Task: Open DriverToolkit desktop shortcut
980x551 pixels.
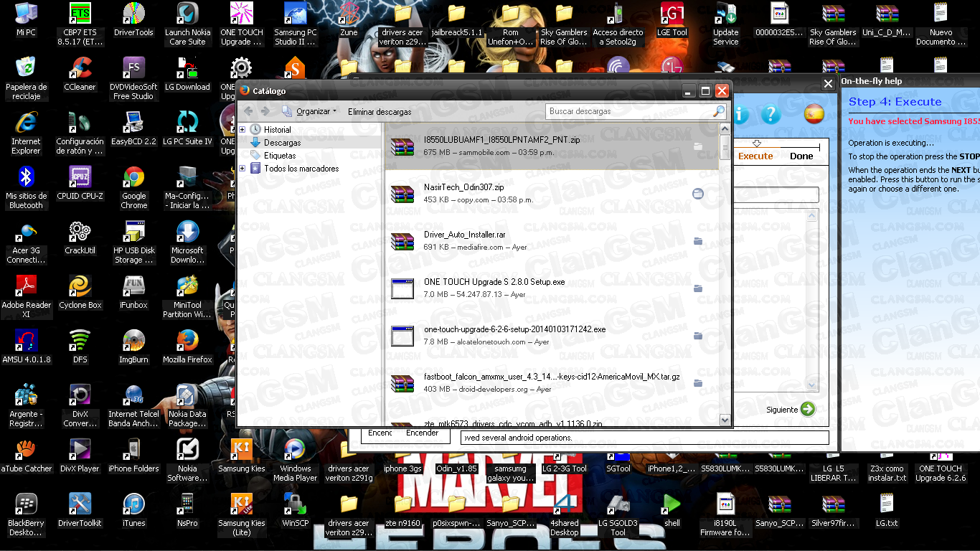Action: click(x=80, y=511)
